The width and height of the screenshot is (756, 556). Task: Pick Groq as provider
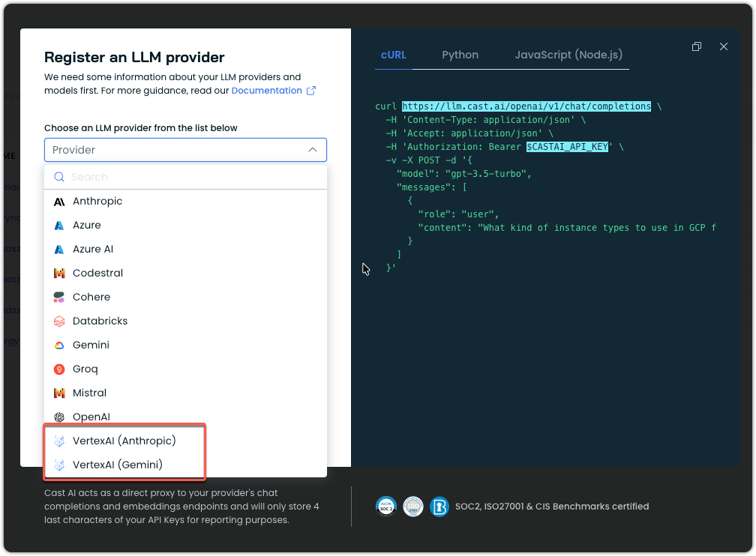pos(186,369)
